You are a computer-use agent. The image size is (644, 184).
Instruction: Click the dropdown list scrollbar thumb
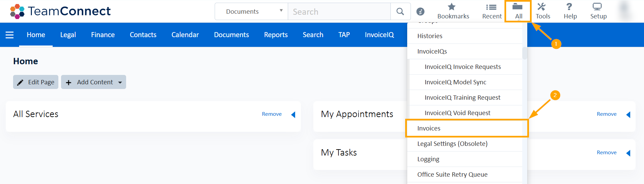525,53
